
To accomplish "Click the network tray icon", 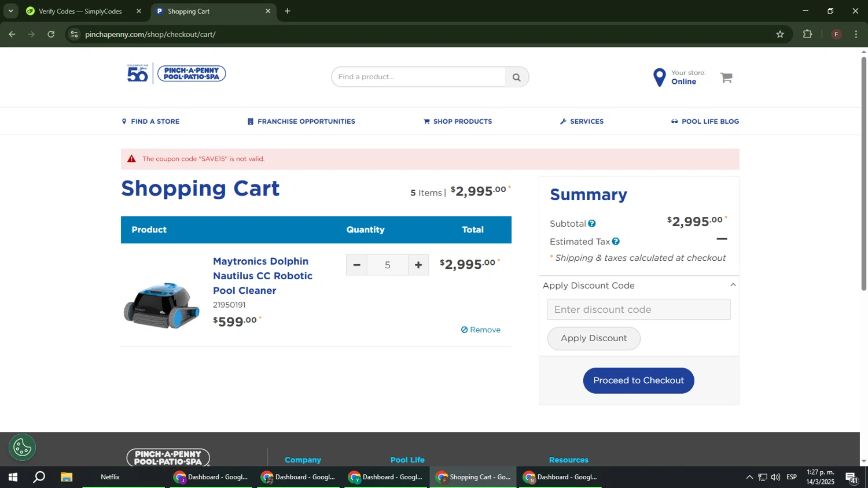I will click(763, 477).
